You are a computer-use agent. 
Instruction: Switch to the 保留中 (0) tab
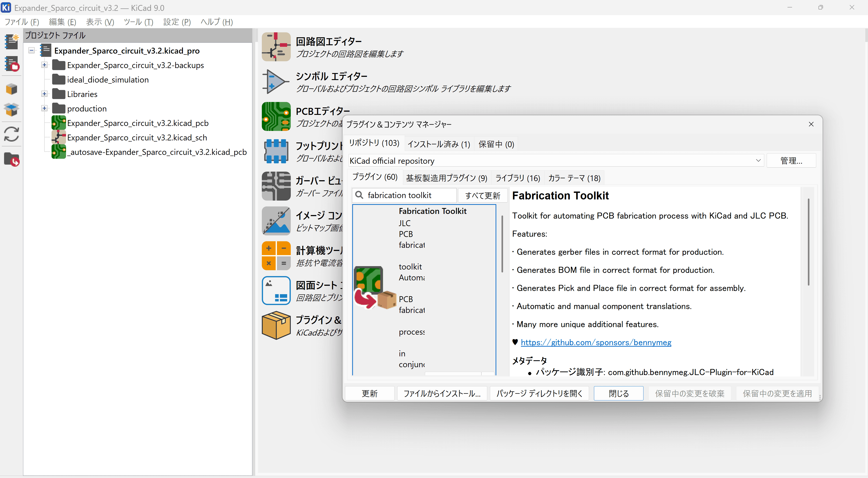[x=496, y=144]
